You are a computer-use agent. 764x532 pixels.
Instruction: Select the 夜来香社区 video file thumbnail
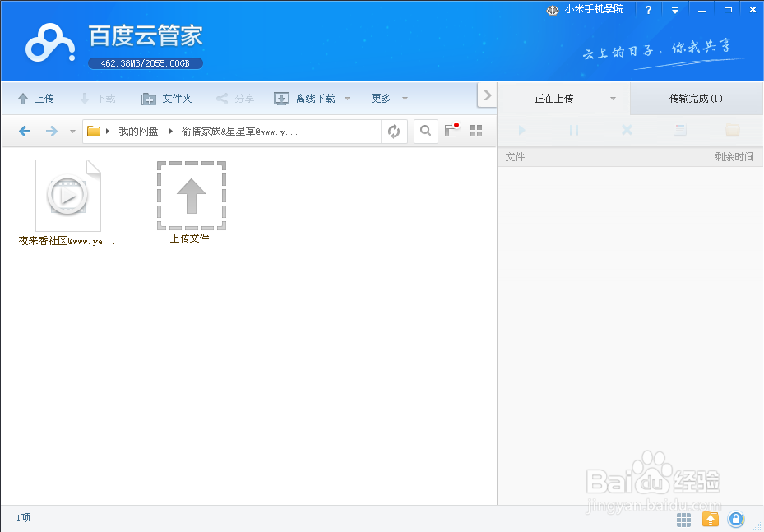(x=67, y=196)
